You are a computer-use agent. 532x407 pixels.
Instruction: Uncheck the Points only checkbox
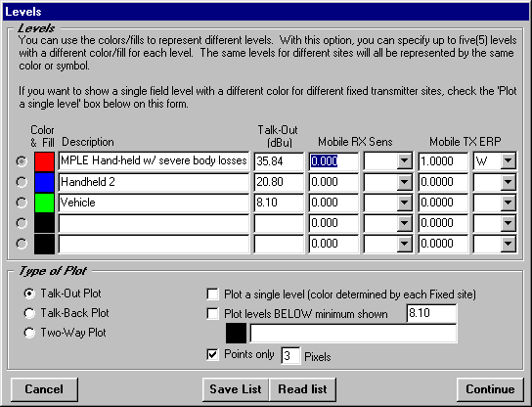coord(213,355)
